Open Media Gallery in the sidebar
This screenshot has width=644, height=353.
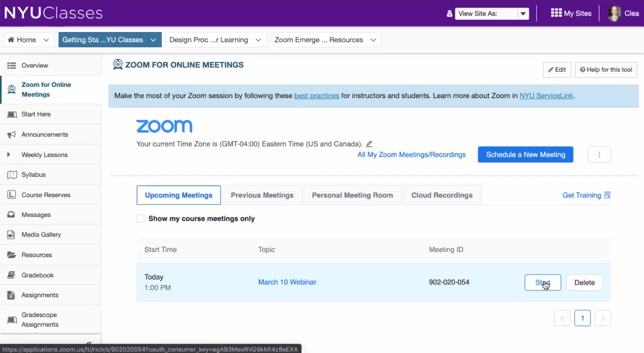point(41,234)
